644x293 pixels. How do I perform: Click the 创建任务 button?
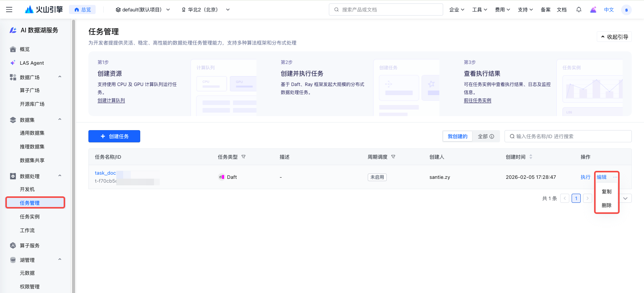point(114,136)
